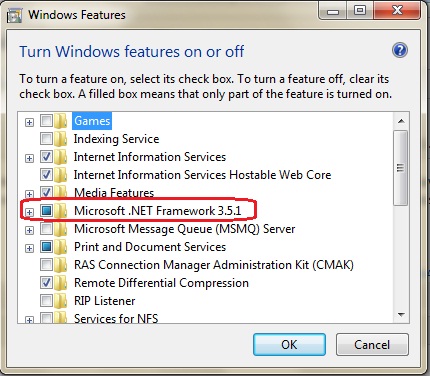Toggle the Microsoft .NET Framework 3.5.1 checkbox
The height and width of the screenshot is (376, 430).
point(46,211)
